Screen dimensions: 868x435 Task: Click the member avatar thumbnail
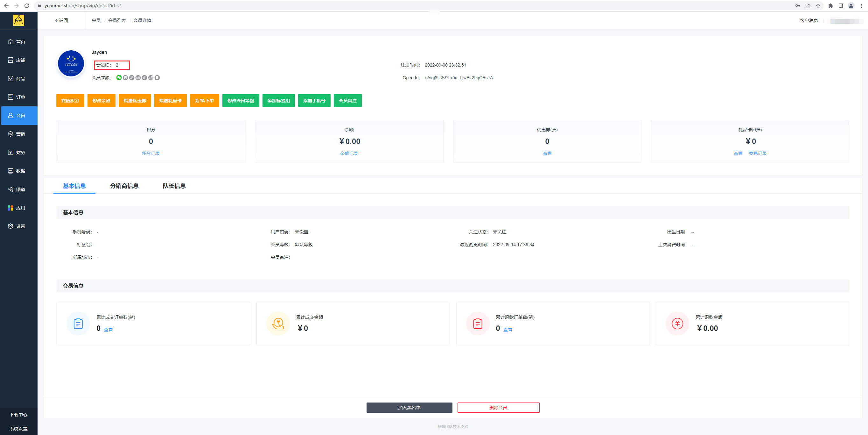[71, 63]
